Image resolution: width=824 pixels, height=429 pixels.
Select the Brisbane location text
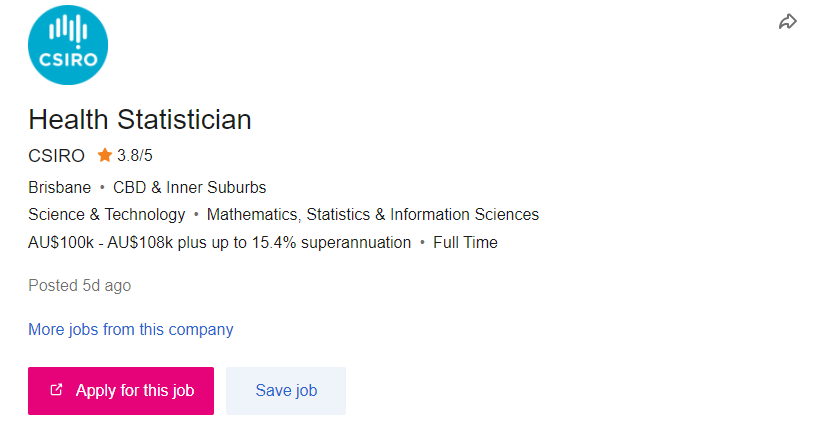(x=59, y=187)
